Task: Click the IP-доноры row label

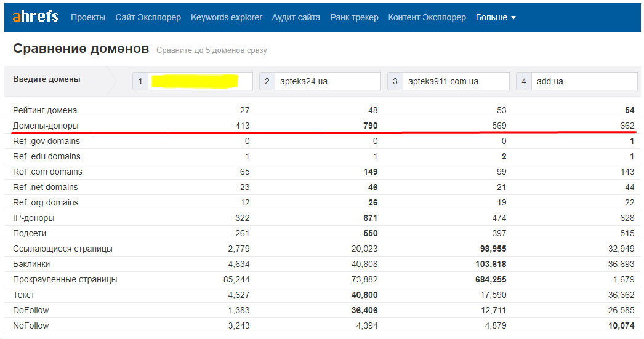Action: 33,218
